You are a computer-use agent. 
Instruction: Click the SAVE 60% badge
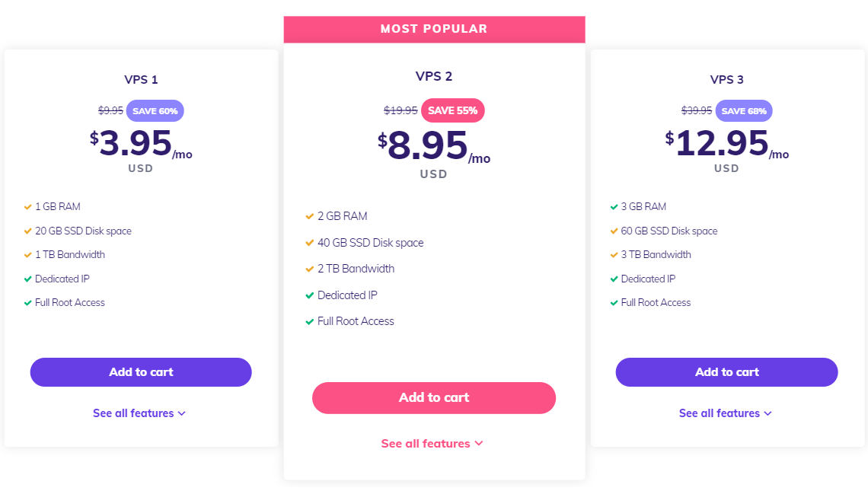[155, 110]
